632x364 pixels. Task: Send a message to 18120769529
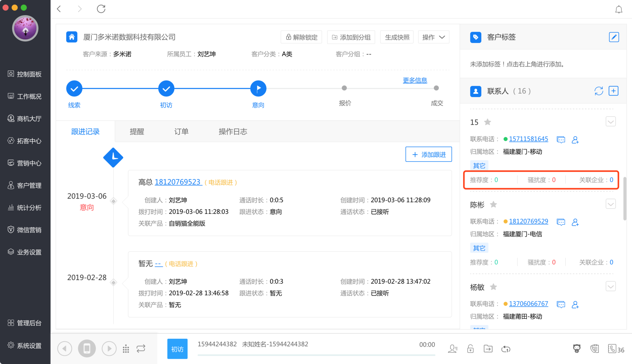point(561,222)
